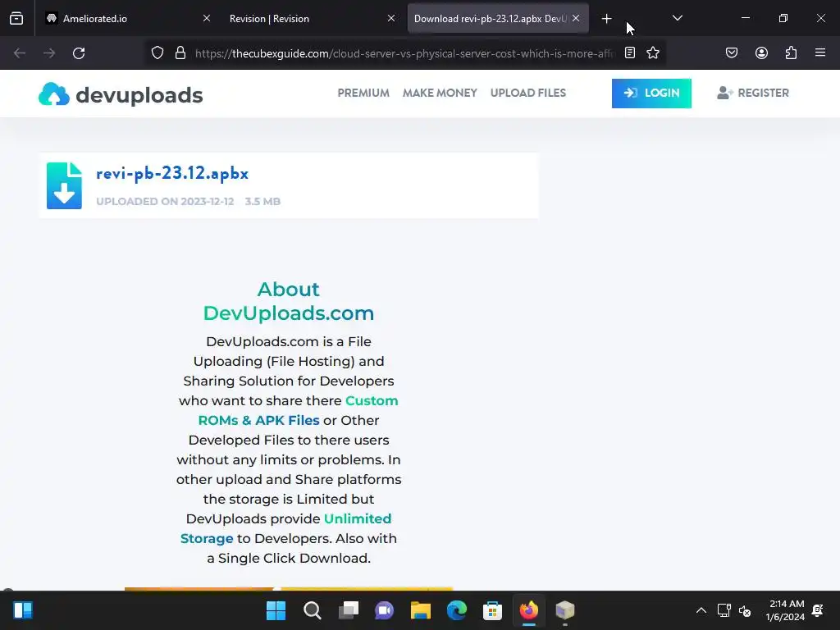Open Firefox application hamburger menu
This screenshot has height=630, width=840.
click(x=820, y=53)
